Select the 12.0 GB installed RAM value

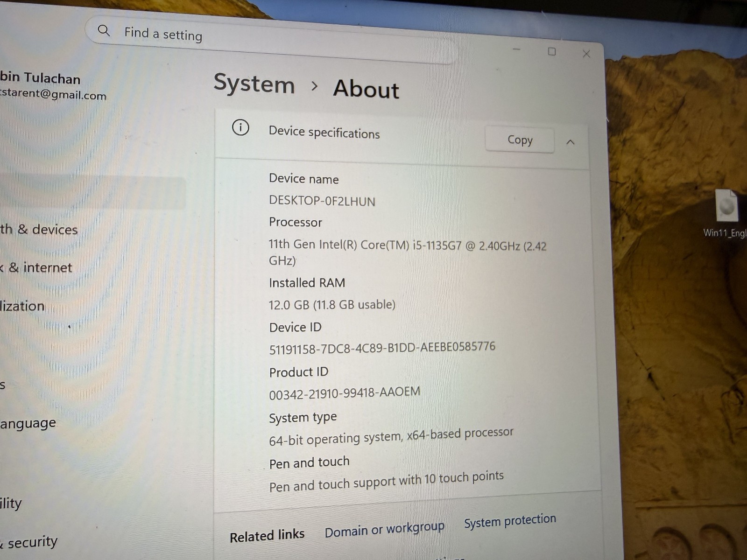(x=332, y=305)
